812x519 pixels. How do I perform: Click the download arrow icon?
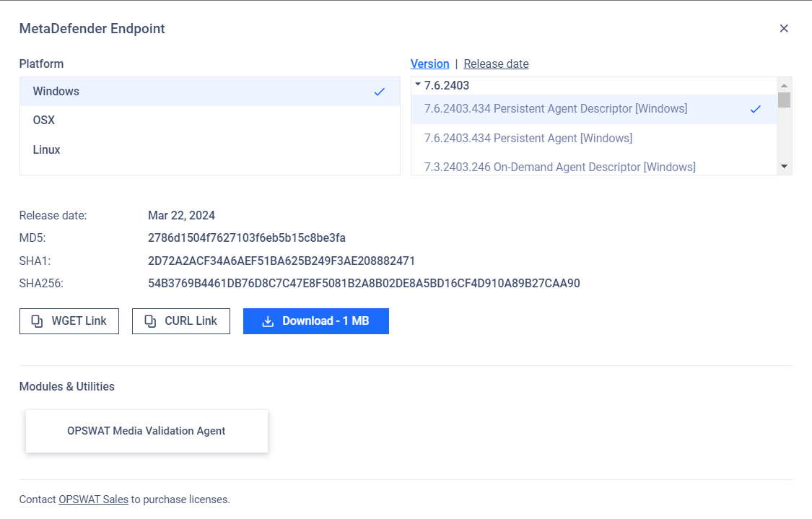click(x=268, y=321)
